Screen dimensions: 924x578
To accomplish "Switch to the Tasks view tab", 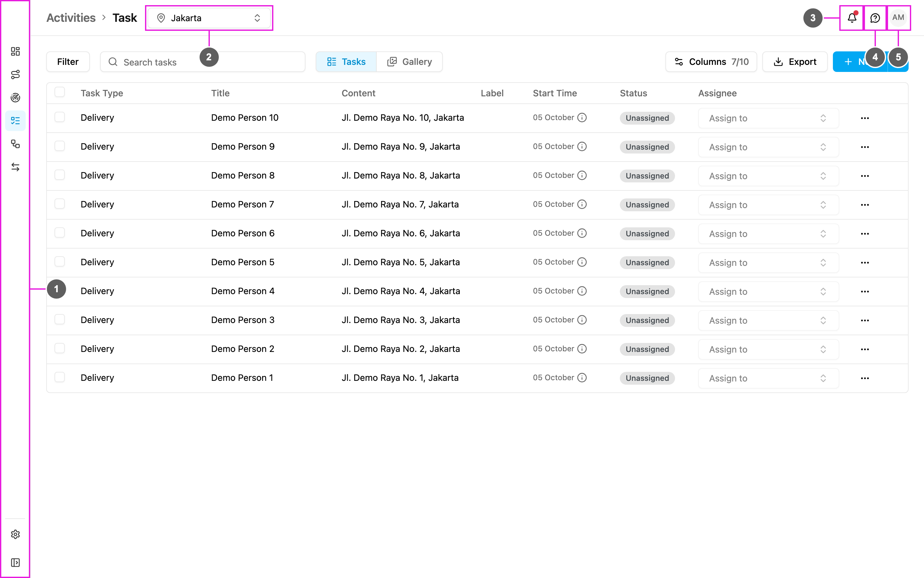I will coord(346,62).
